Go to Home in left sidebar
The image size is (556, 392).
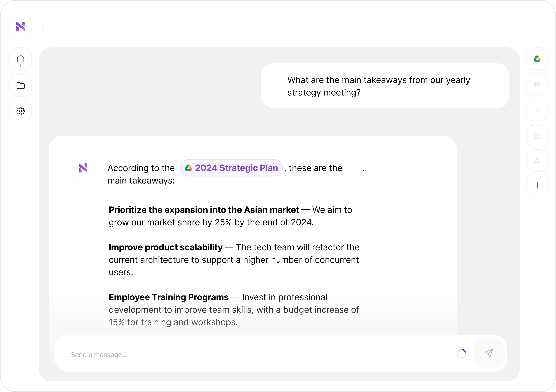tap(21, 59)
